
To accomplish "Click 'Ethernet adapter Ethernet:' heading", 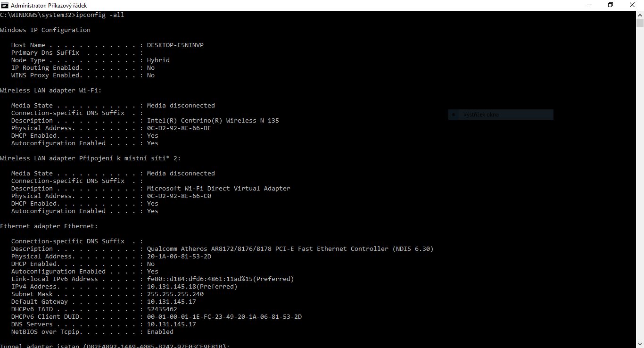I will [49, 226].
